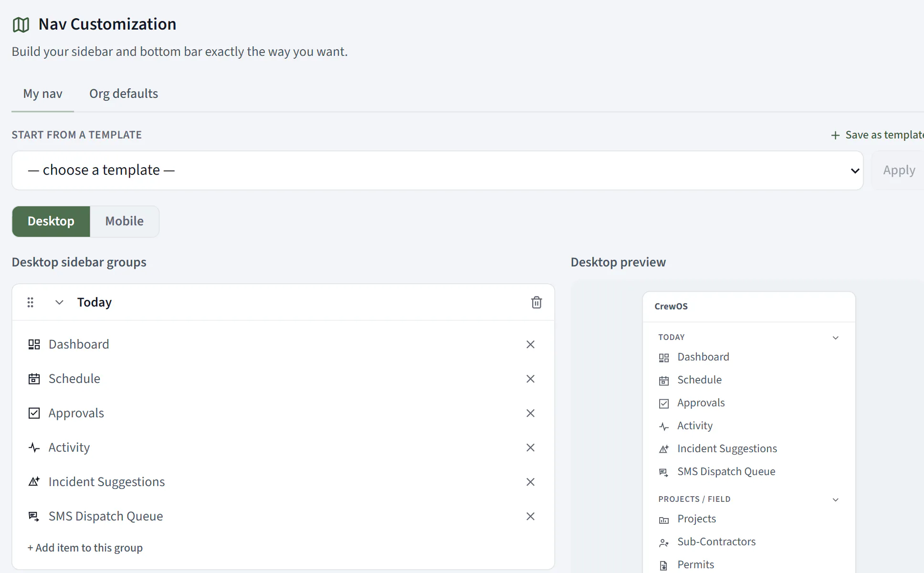Collapse the TODAY section in the preview
This screenshot has width=924, height=573.
836,338
